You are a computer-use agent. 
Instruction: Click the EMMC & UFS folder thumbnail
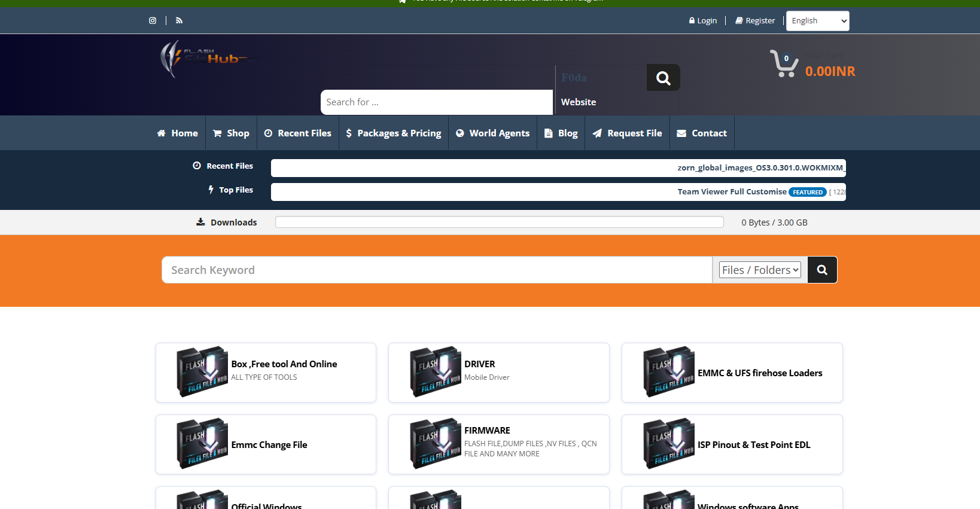669,371
